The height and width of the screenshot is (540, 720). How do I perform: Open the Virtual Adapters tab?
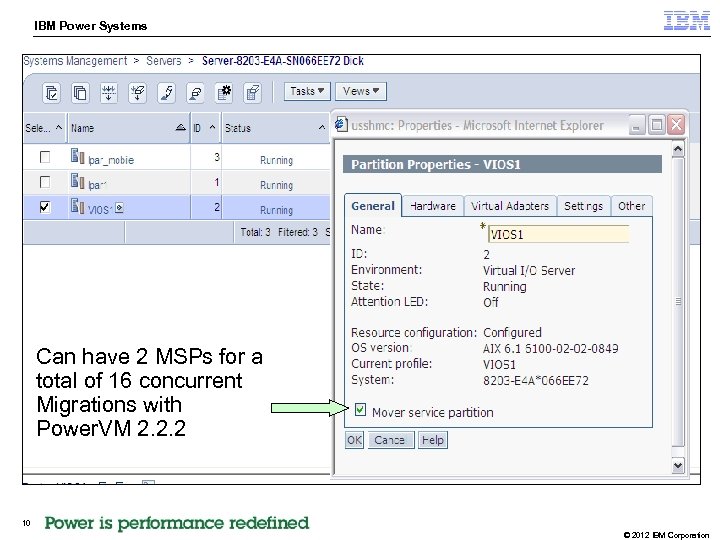pos(510,206)
